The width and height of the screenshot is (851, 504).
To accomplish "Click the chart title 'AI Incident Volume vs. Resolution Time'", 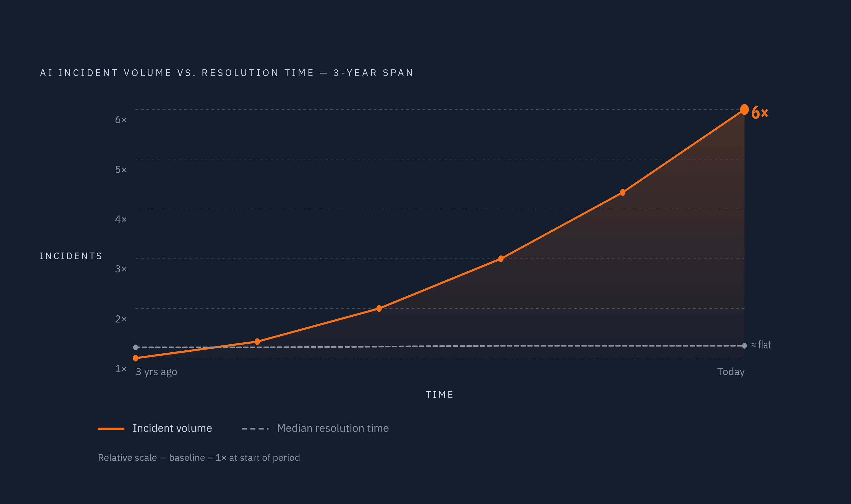I will tap(227, 73).
